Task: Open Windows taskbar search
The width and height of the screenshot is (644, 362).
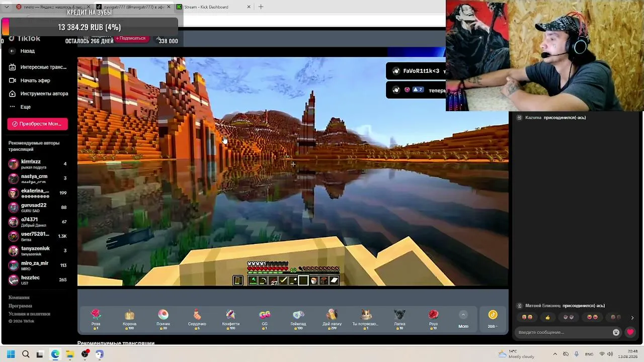Action: click(x=26, y=354)
